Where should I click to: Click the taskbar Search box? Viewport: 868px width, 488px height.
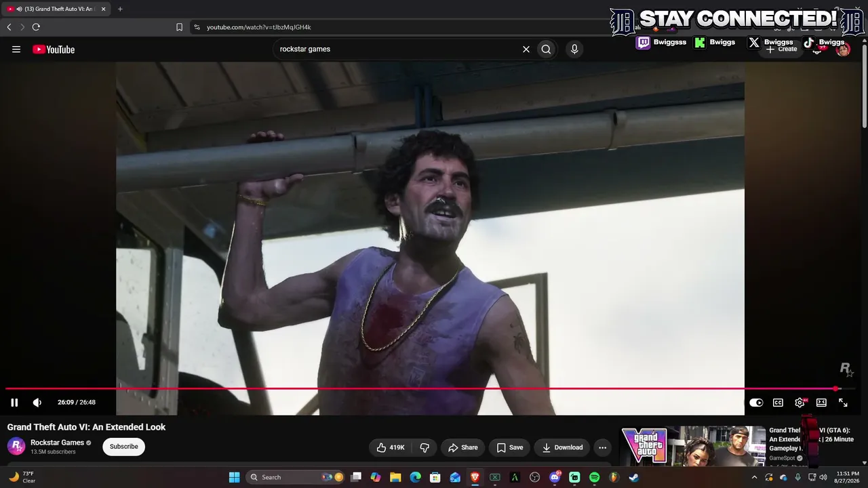tap(295, 477)
